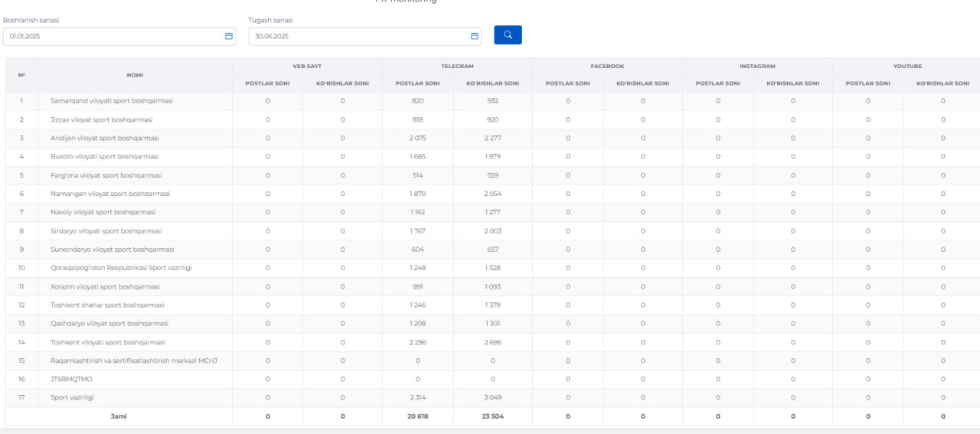Click Telegram posts total 20 618
Image resolution: width=980 pixels, height=434 pixels.
pyautogui.click(x=416, y=416)
